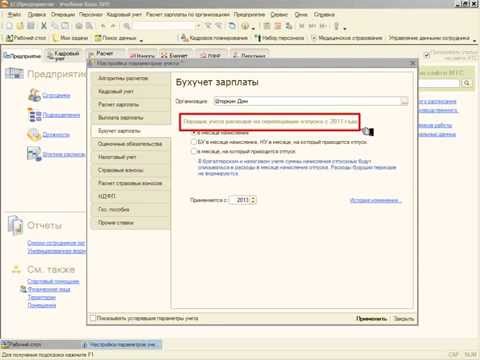Click the Open file toolbar icon
The width and height of the screenshot is (480, 360).
(20, 26)
